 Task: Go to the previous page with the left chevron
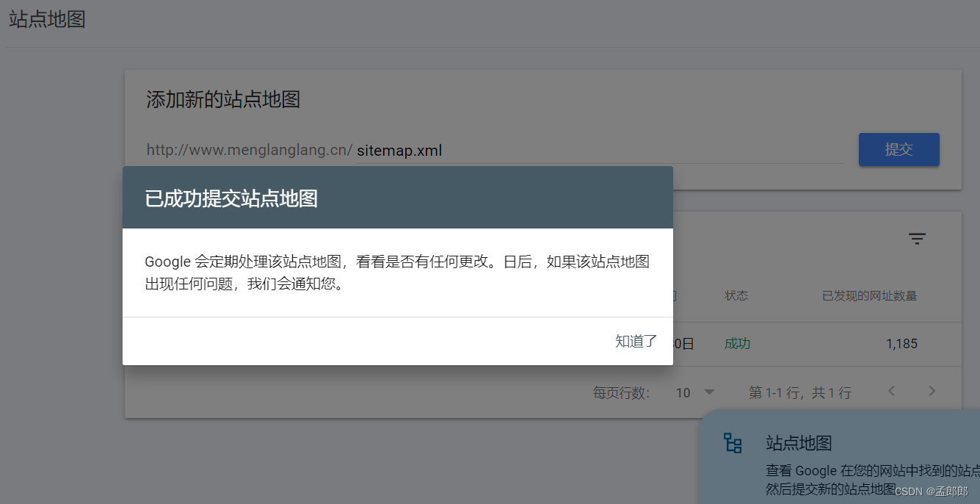pyautogui.click(x=891, y=391)
